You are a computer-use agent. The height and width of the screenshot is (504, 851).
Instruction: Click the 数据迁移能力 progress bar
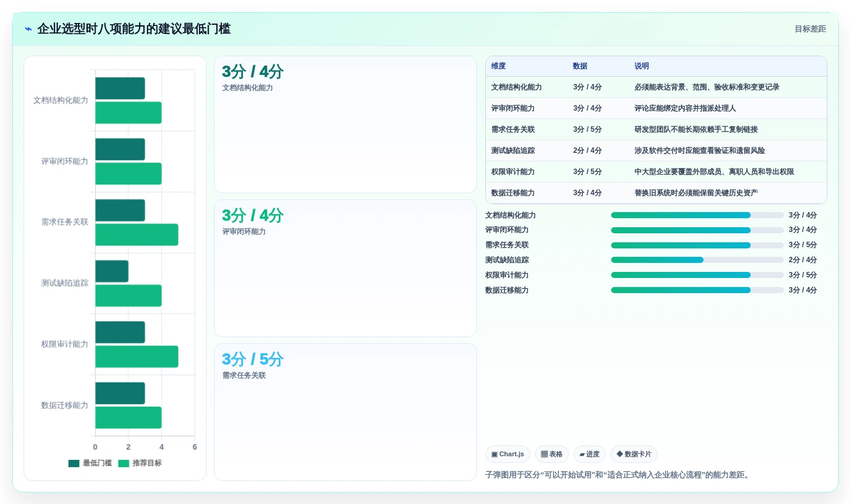click(697, 290)
